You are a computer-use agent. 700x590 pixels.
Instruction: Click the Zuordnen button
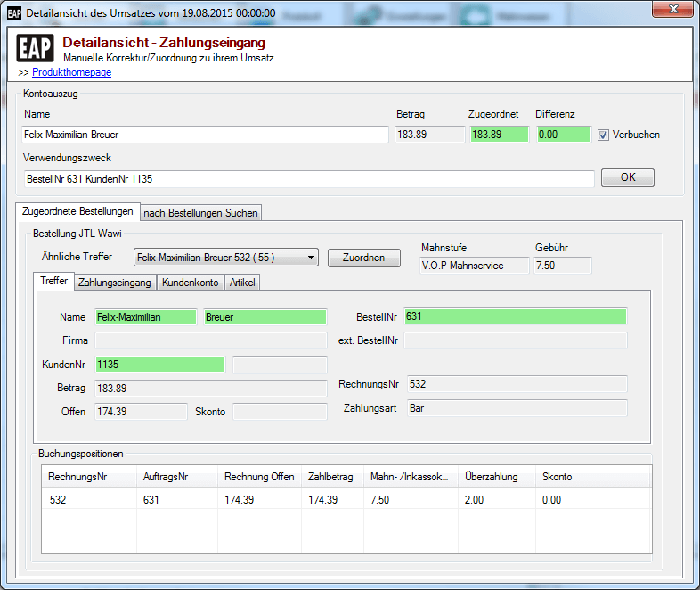tap(363, 258)
